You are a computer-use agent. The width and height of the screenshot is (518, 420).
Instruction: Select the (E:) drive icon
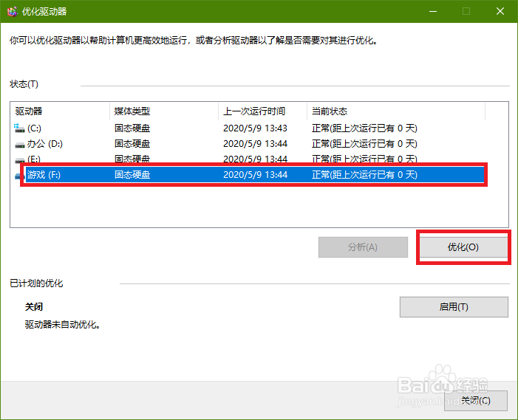20,160
